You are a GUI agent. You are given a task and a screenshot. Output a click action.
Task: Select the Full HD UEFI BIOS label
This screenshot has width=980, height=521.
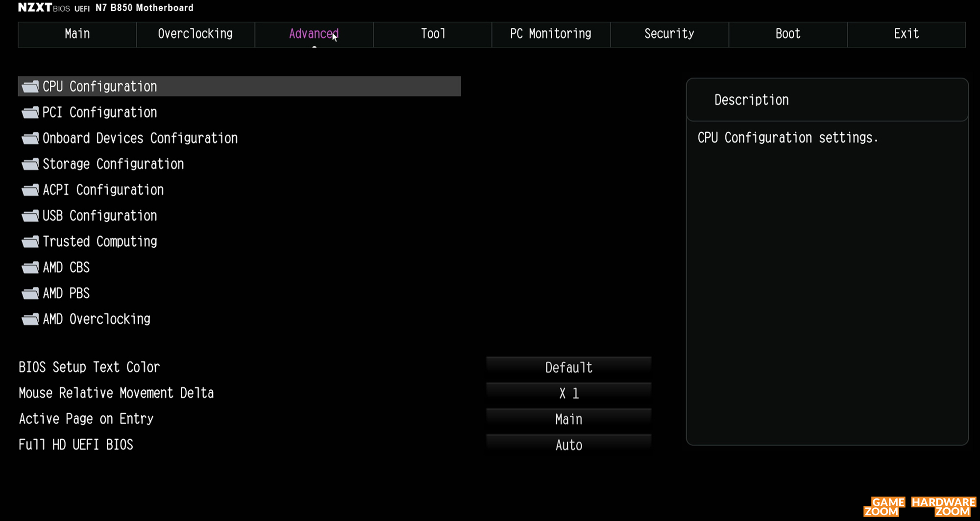pos(76,445)
